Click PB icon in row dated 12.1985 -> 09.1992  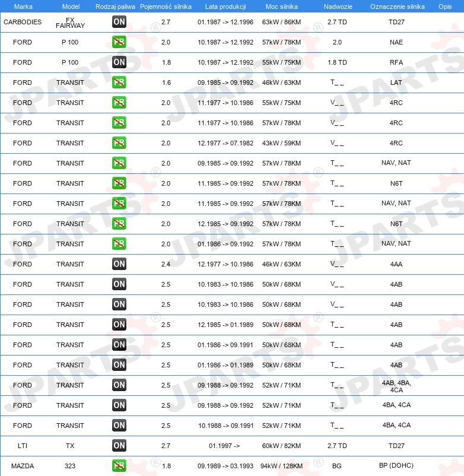119,224
